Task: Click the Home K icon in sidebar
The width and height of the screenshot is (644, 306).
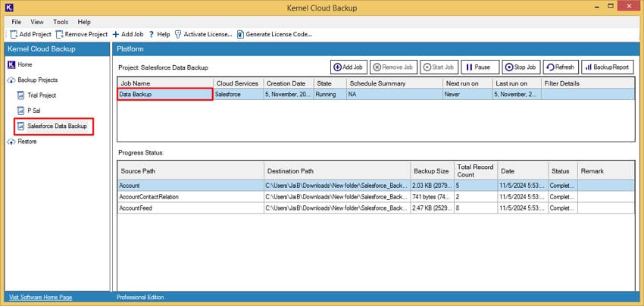Action: 11,64
